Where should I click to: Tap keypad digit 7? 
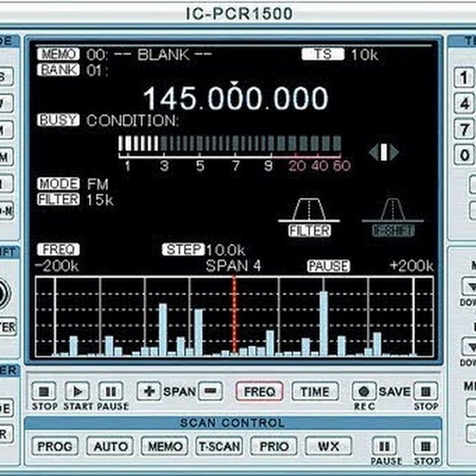[x=464, y=130]
